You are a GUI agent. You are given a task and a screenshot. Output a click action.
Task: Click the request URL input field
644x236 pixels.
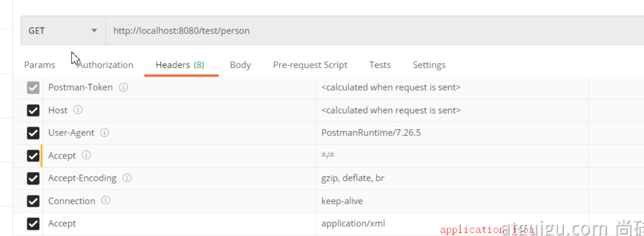pos(373,31)
